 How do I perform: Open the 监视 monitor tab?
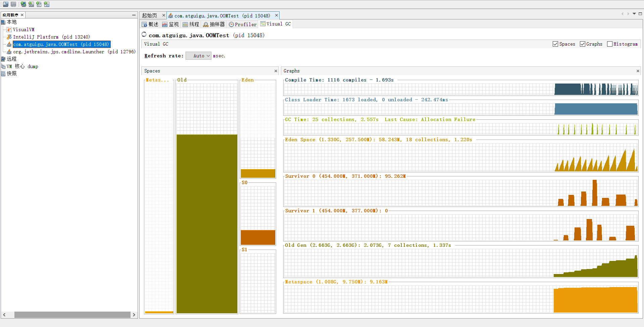click(x=170, y=24)
